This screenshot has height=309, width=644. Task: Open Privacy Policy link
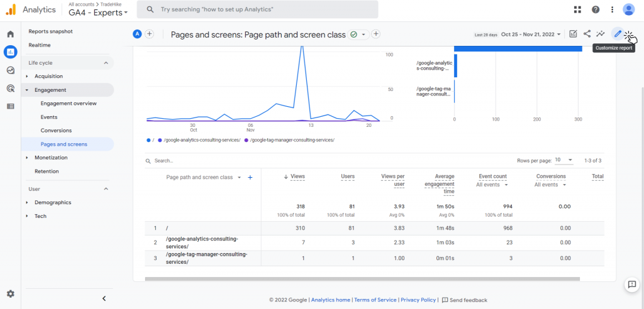(x=418, y=300)
